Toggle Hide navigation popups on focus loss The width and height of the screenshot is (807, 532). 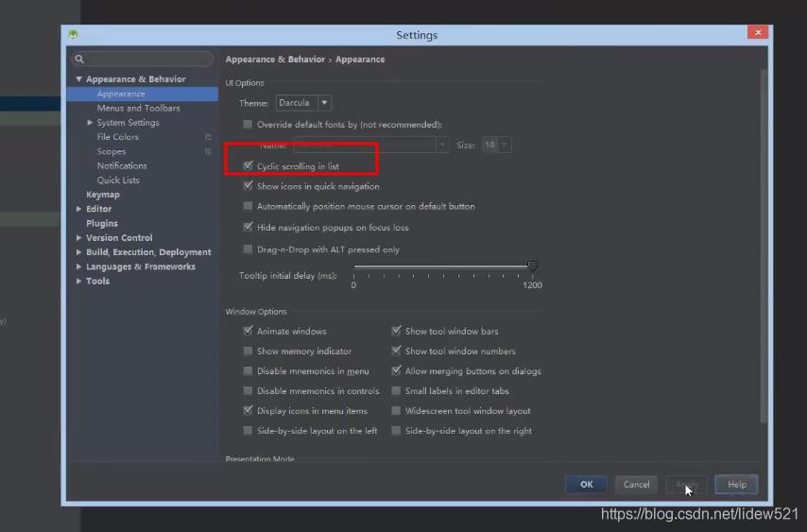[249, 227]
